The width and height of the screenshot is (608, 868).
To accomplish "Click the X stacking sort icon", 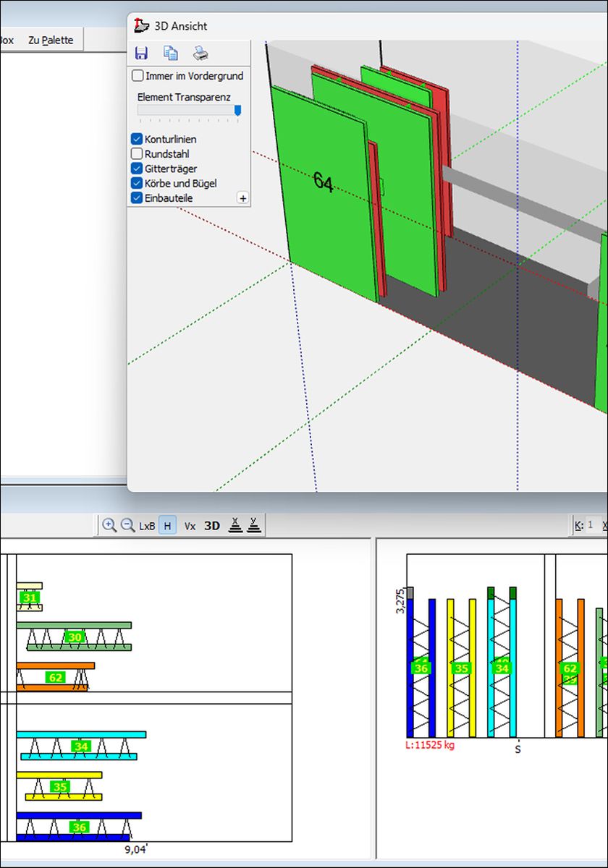I will (235, 526).
